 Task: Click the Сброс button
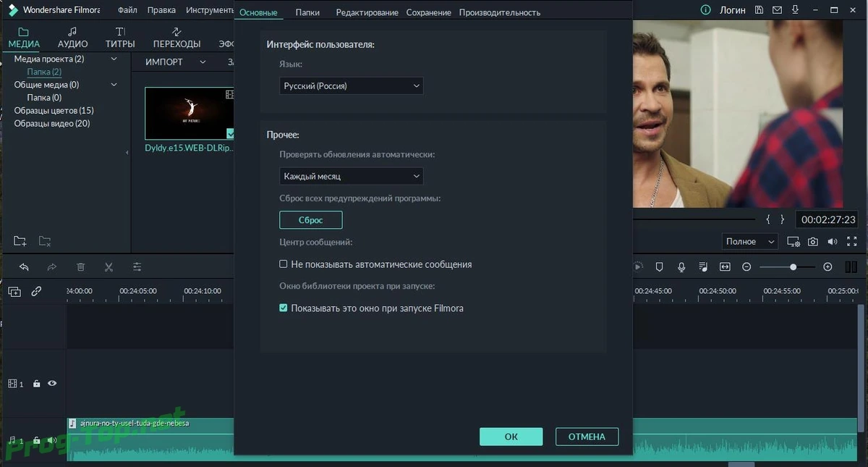coord(311,220)
